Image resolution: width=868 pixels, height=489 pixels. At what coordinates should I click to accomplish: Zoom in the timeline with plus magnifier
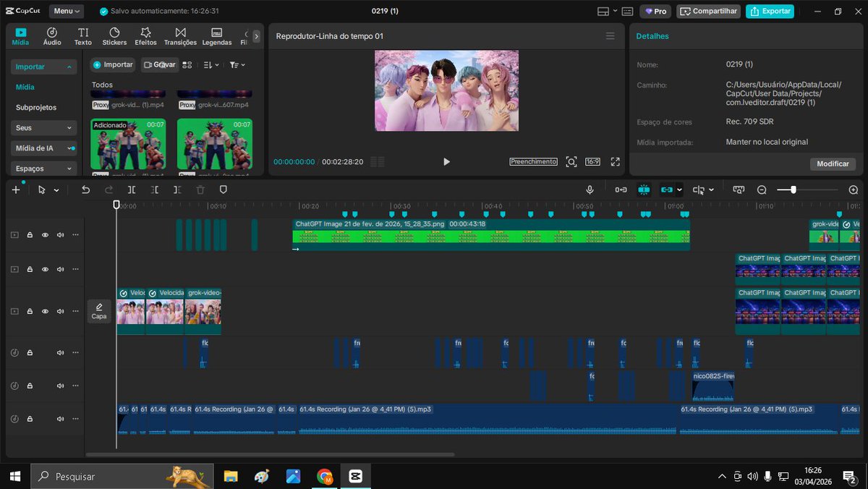click(x=854, y=190)
